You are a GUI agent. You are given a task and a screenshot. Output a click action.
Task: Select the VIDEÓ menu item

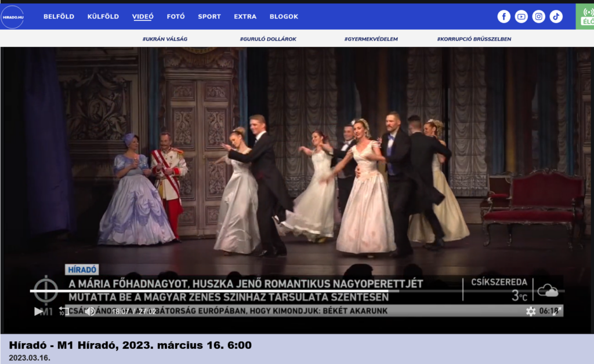pos(143,17)
